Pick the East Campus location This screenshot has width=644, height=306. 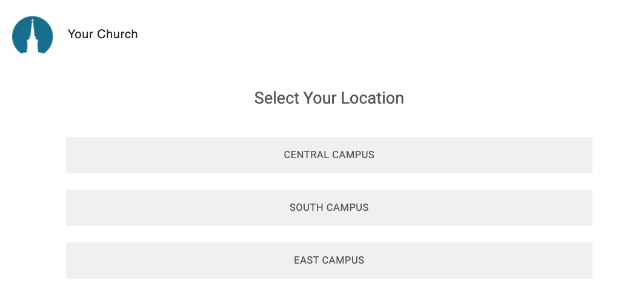click(329, 261)
